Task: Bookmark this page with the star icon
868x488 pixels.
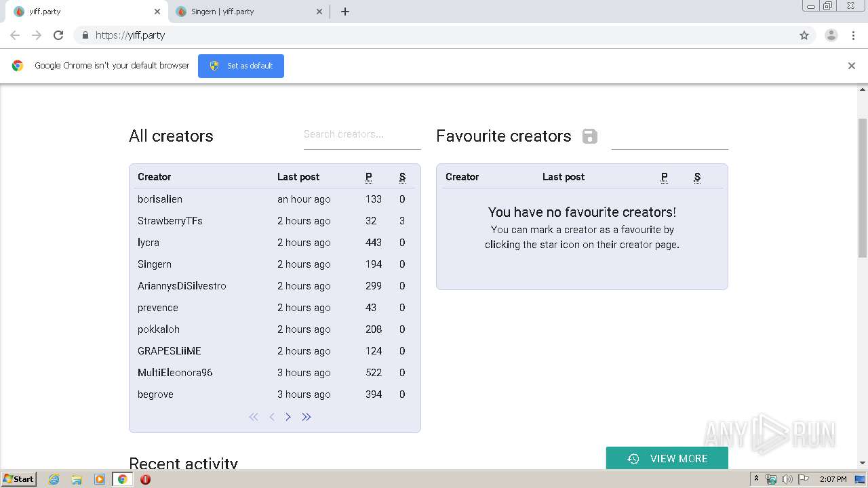Action: click(804, 35)
